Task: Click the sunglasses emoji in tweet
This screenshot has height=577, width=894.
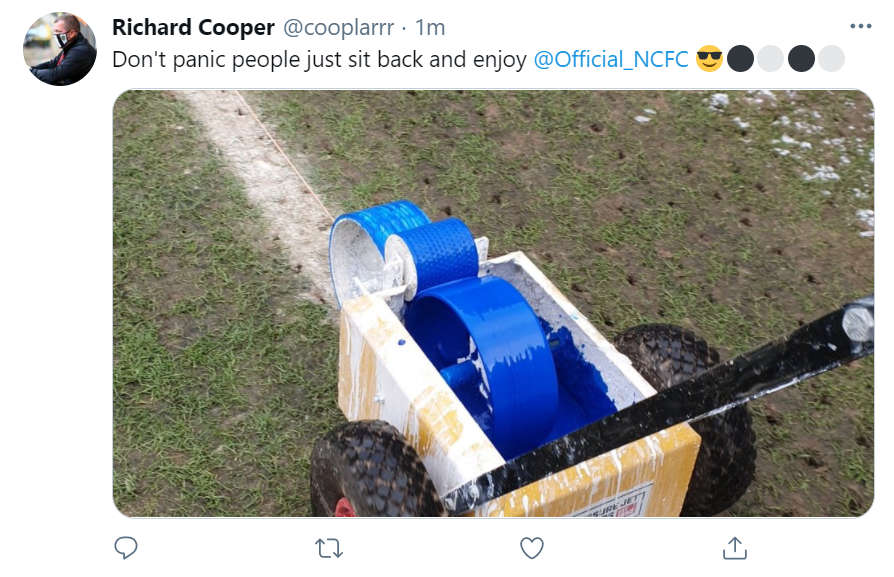Action: coord(709,59)
